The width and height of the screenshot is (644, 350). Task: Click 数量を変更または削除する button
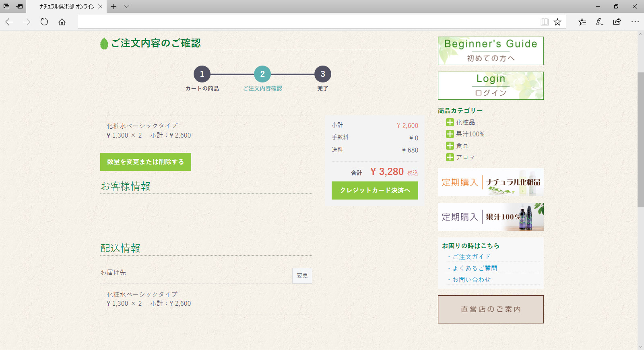145,162
